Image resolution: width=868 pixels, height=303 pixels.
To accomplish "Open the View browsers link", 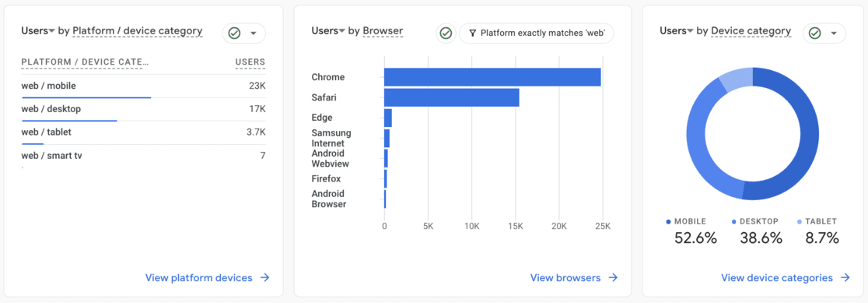I will 565,277.
